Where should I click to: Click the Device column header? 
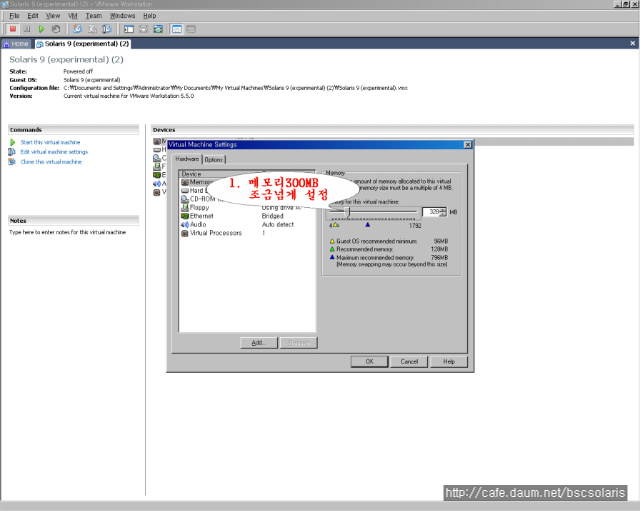(x=219, y=174)
